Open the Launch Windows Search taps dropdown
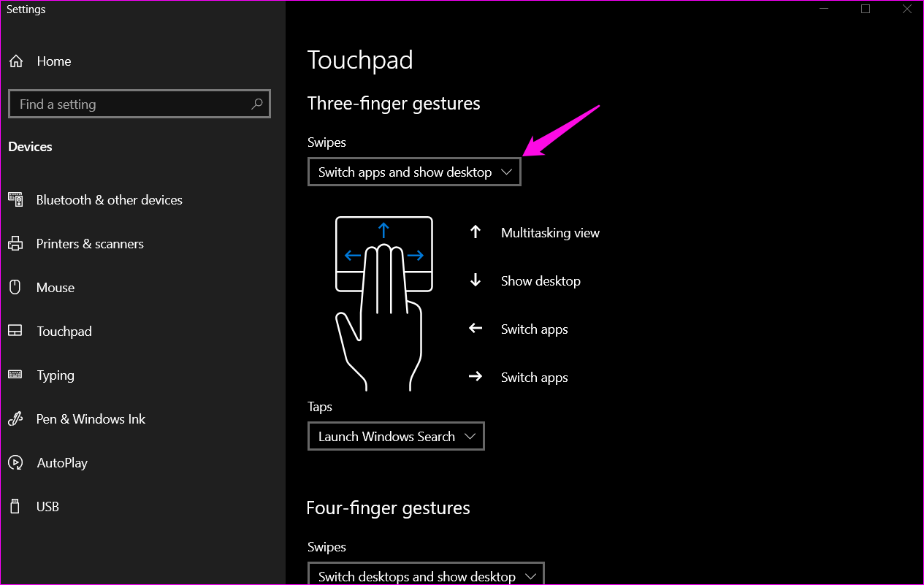924x585 pixels. [396, 437]
